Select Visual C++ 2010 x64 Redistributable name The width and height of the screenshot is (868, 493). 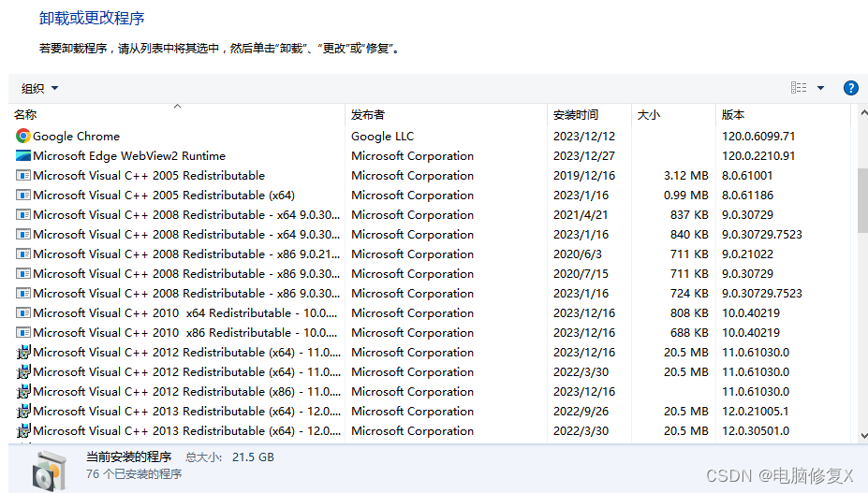(184, 313)
